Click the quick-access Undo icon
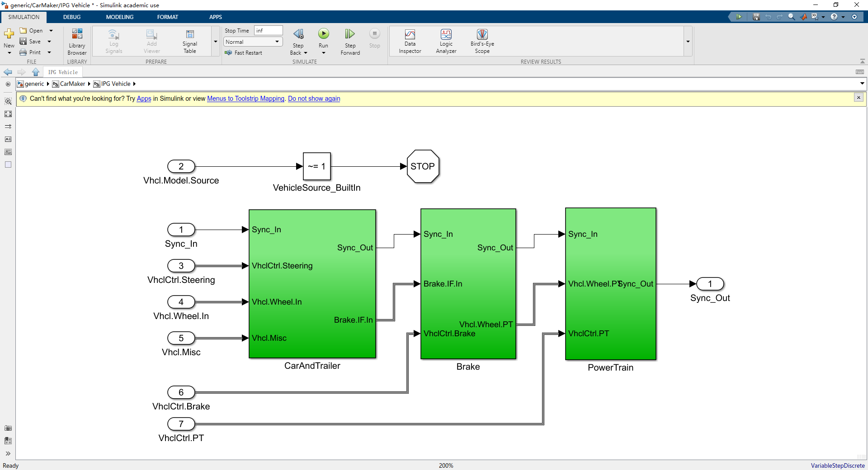868x470 pixels. click(x=768, y=17)
